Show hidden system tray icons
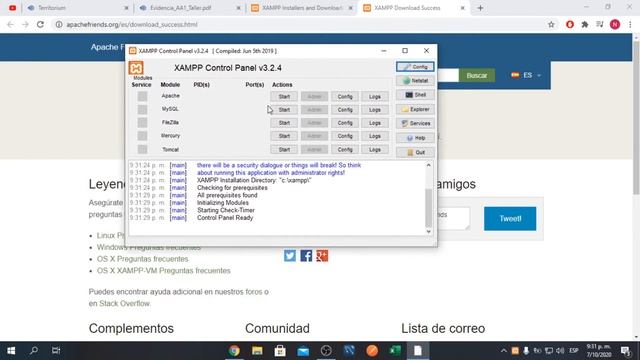The height and width of the screenshot is (360, 640). (504, 351)
